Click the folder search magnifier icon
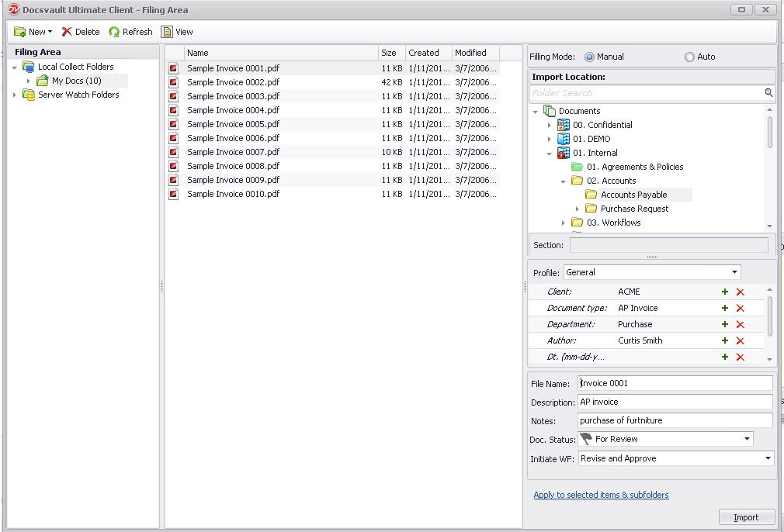The height and width of the screenshot is (532, 784). tap(768, 93)
